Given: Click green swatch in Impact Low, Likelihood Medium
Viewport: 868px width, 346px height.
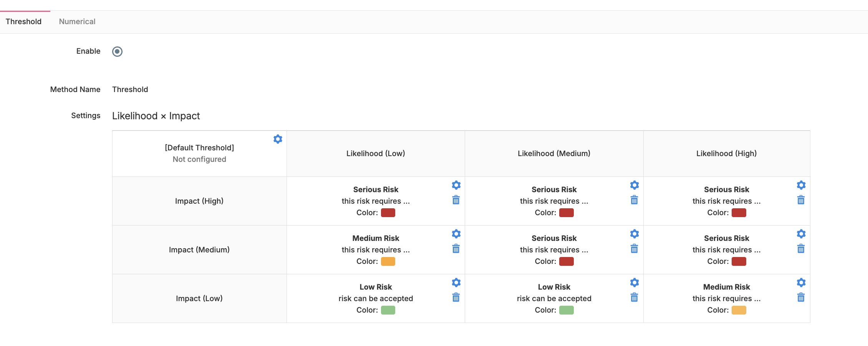Looking at the screenshot, I should click(566, 310).
